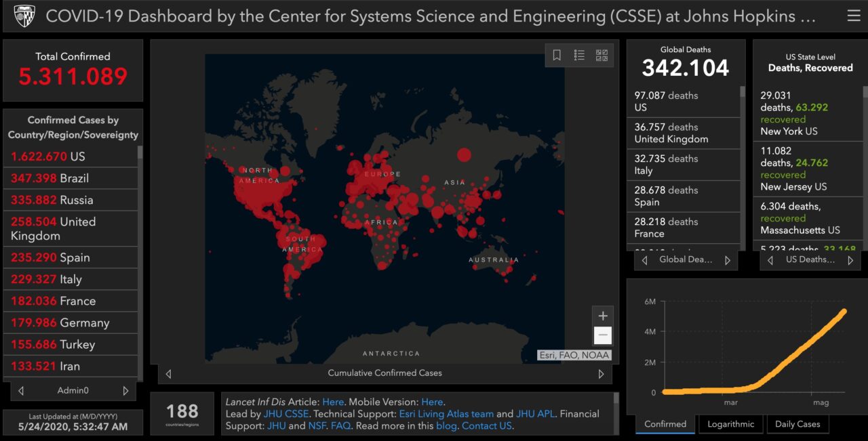868x441 pixels.
Task: Open the hamburger menu in the header
Action: tap(853, 16)
